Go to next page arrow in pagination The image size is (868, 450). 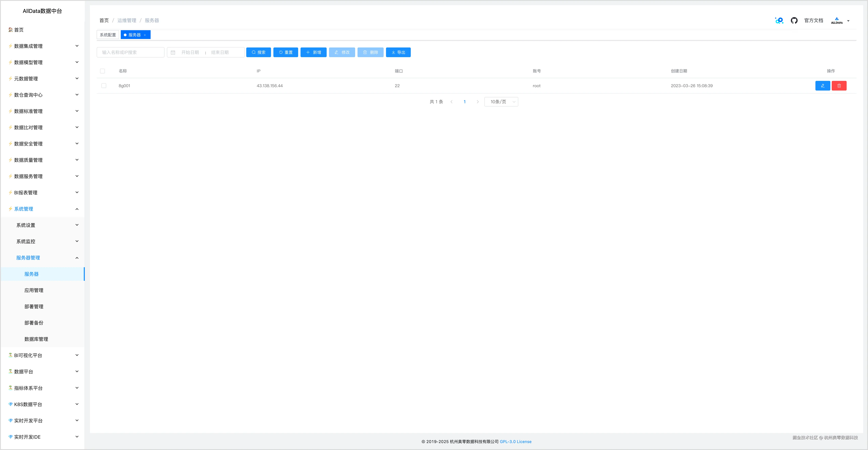(477, 102)
